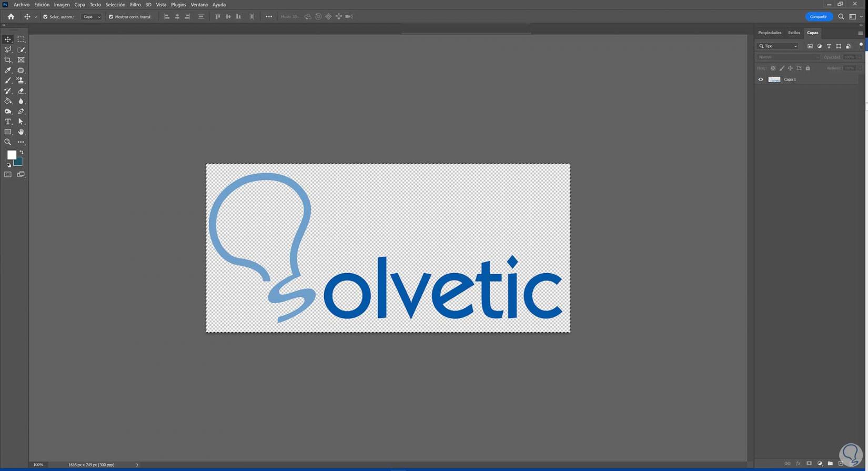Uncheck Mostrar contr. transf. checkbox
The image size is (868, 471).
click(111, 17)
